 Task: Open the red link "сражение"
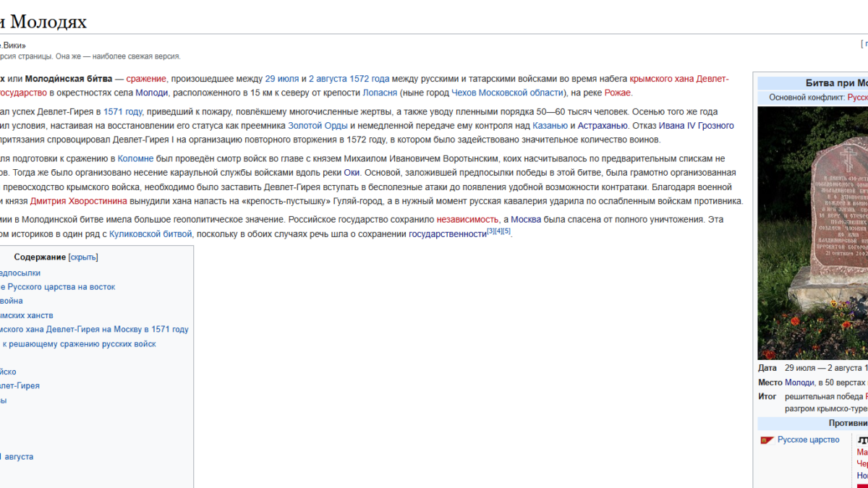(x=147, y=79)
